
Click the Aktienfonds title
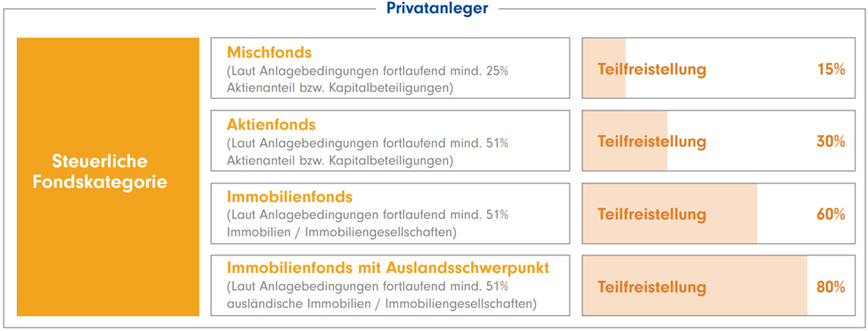tap(272, 125)
